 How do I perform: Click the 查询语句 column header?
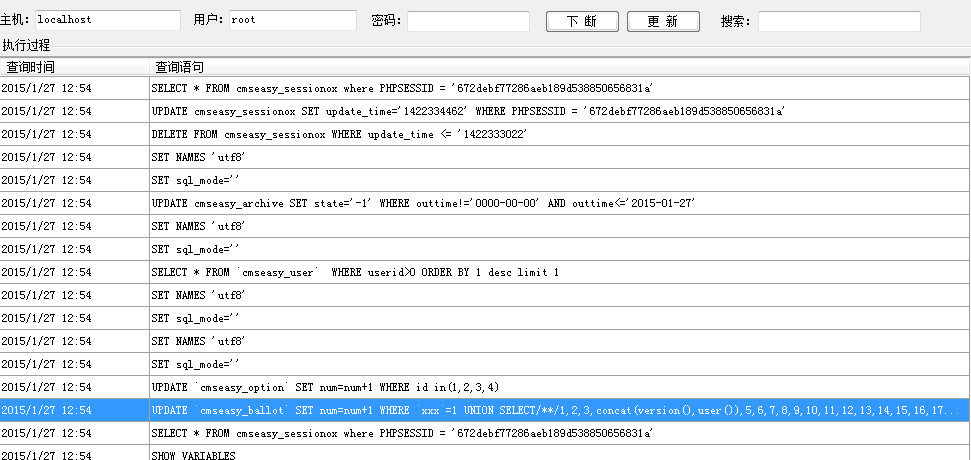[560, 67]
